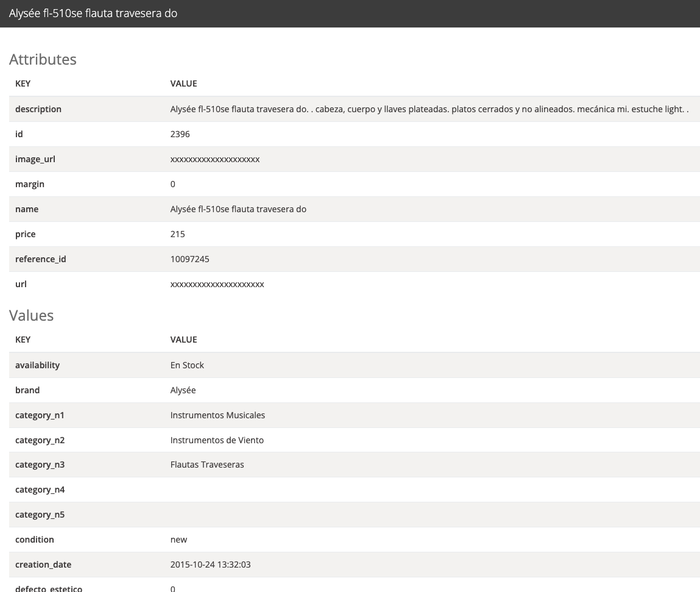Viewport: 700px width, 592px height.
Task: Click the url row masked value
Action: 217,284
